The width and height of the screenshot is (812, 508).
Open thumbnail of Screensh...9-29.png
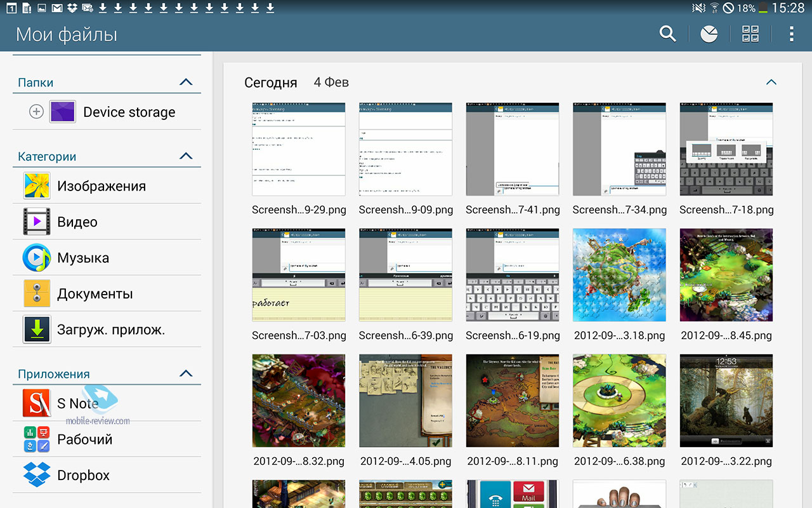point(299,149)
